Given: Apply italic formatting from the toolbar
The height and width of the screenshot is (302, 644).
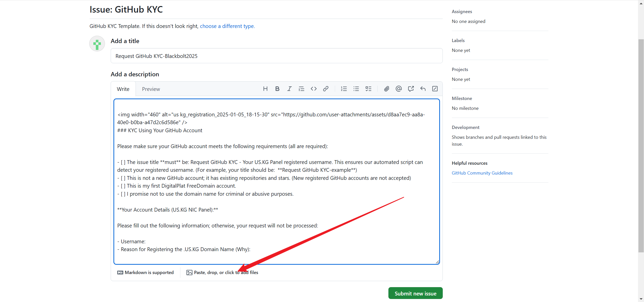Looking at the screenshot, I should tap(289, 89).
